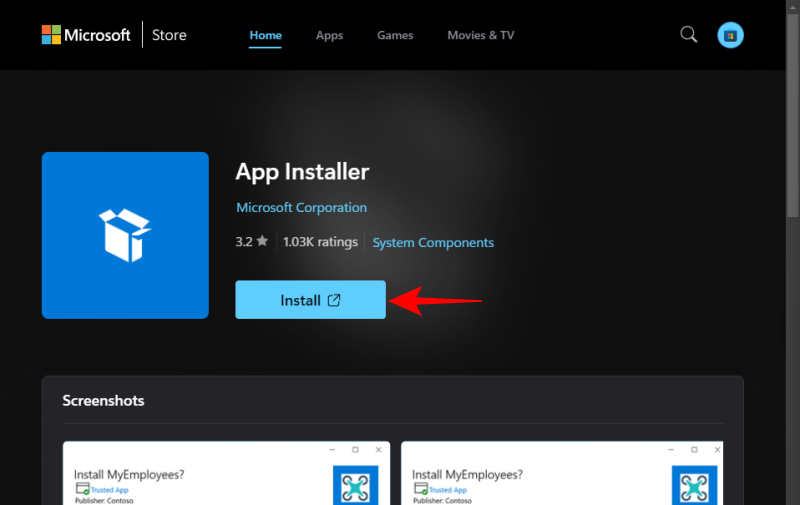Click the external-link icon on Install
The width and height of the screenshot is (800, 505).
pyautogui.click(x=334, y=300)
